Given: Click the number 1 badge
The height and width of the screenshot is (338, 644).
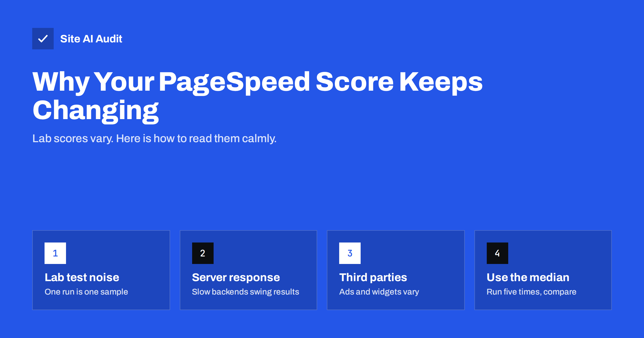Looking at the screenshot, I should click(55, 253).
